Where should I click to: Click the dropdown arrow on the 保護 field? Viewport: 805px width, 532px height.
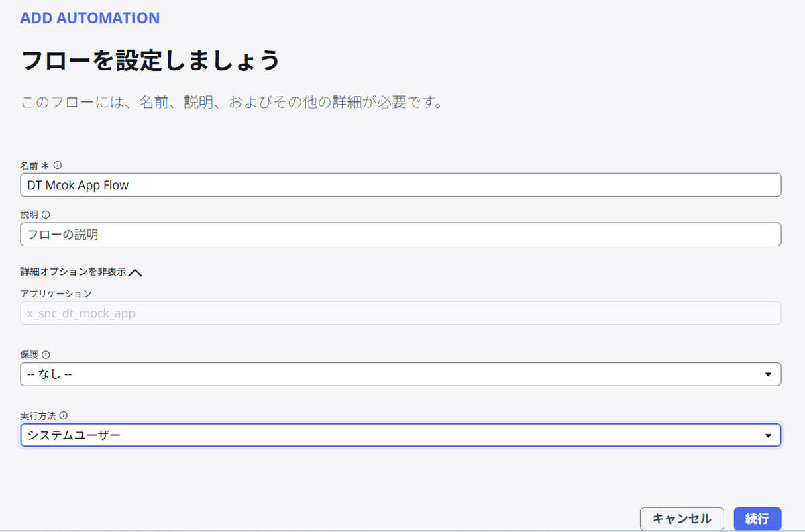pos(769,374)
